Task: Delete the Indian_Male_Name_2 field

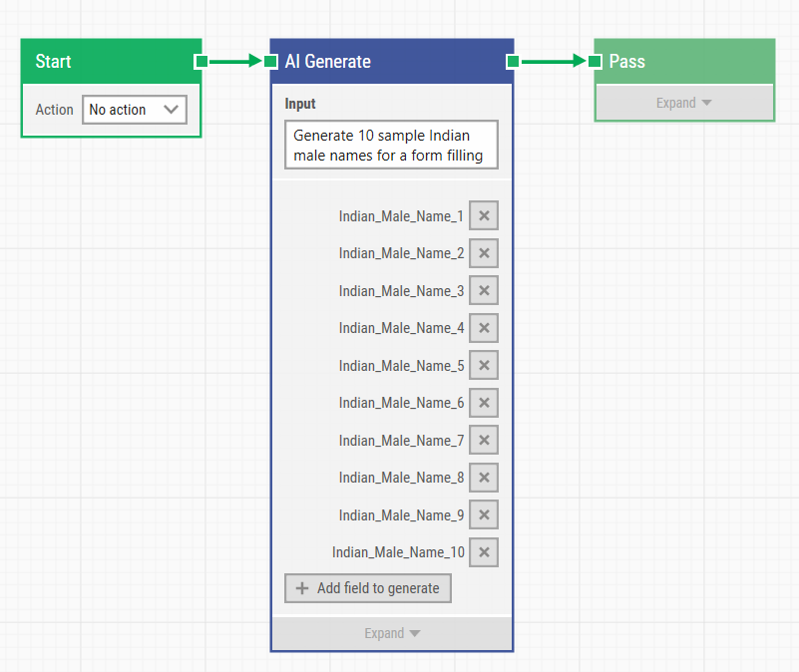Action: click(x=484, y=253)
